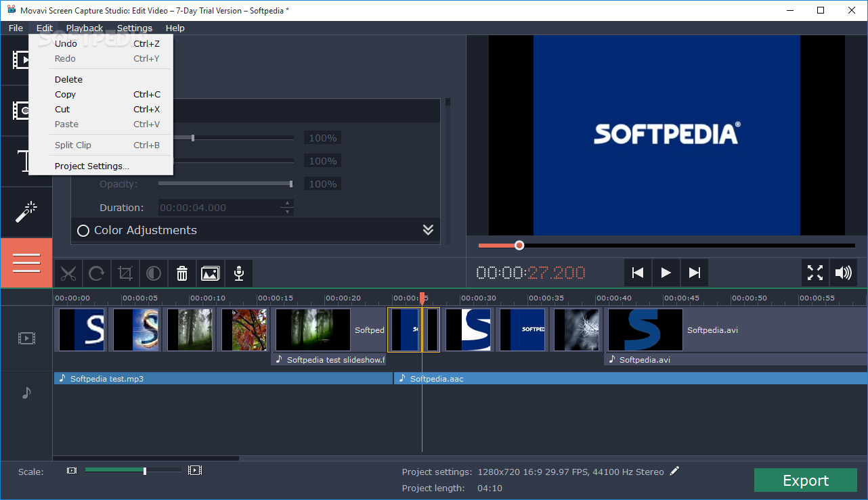The width and height of the screenshot is (868, 500).
Task: Select the first S logo clip thumbnail
Action: pos(81,330)
